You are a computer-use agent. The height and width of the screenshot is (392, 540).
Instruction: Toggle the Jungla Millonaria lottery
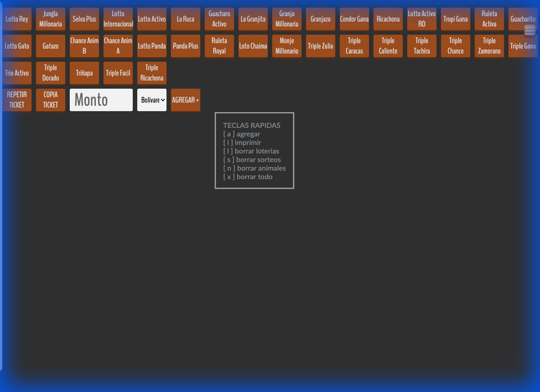pos(50,19)
